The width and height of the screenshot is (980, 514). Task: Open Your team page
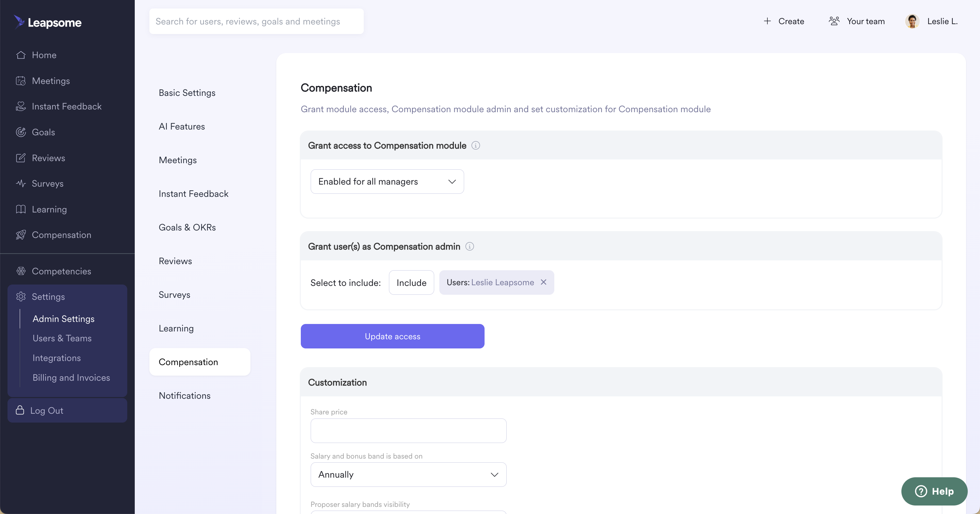pos(865,21)
